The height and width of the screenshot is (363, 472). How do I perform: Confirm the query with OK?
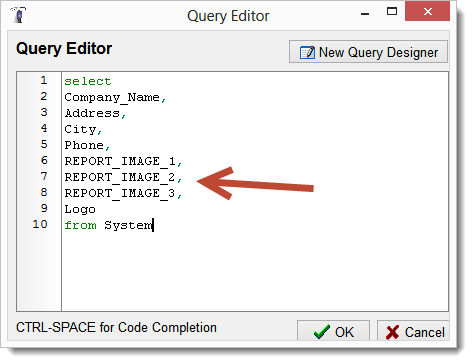(x=333, y=331)
